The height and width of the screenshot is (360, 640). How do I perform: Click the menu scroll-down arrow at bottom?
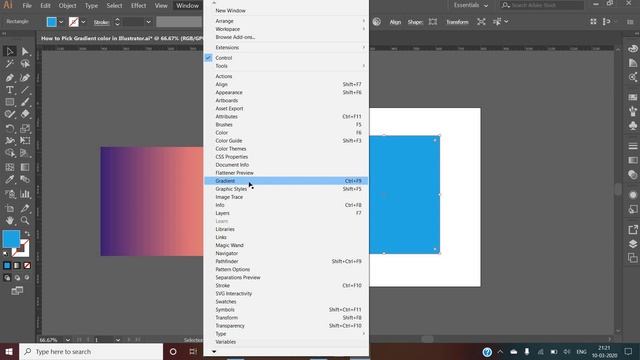(214, 351)
